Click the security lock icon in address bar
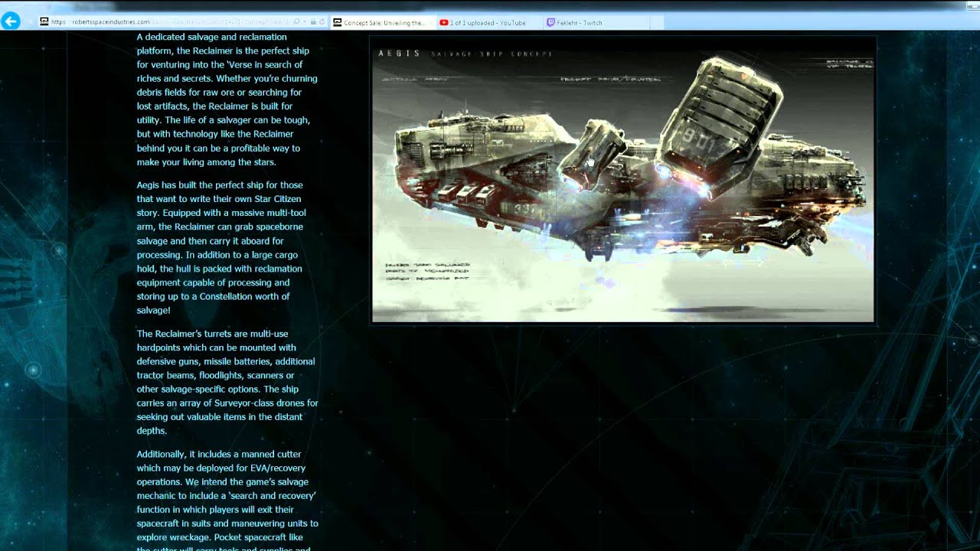 coord(313,22)
